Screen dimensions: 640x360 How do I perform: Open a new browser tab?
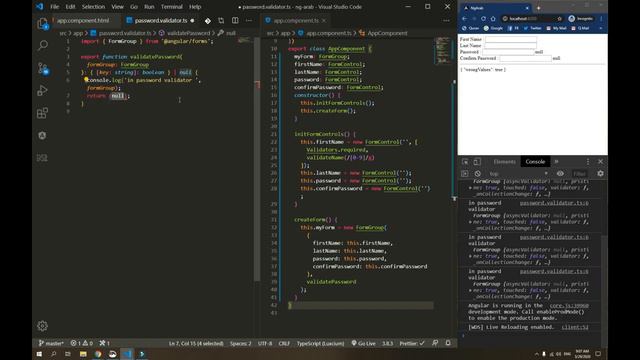(x=538, y=8)
